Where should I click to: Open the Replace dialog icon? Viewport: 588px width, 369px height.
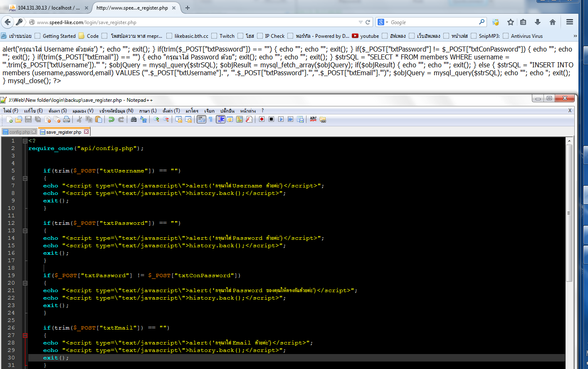[x=143, y=120]
